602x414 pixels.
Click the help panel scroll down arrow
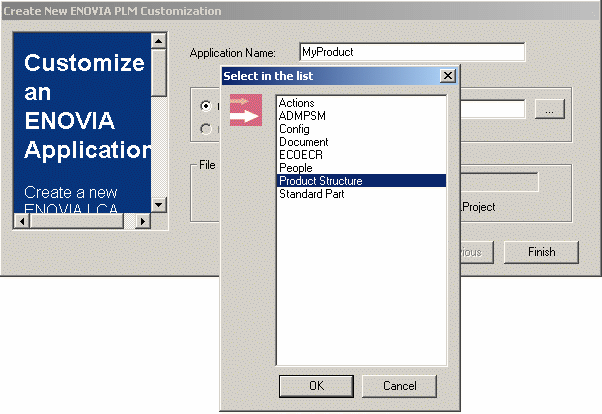159,204
